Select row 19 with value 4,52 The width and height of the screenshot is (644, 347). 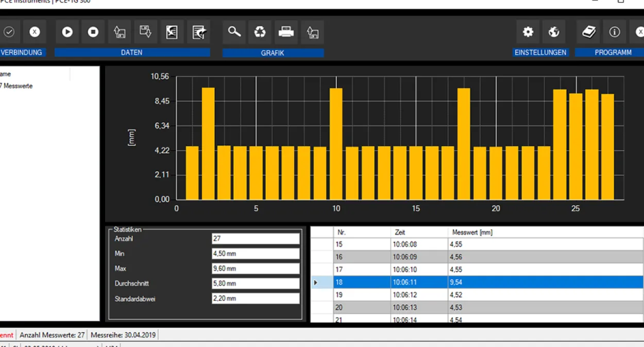[477, 295]
